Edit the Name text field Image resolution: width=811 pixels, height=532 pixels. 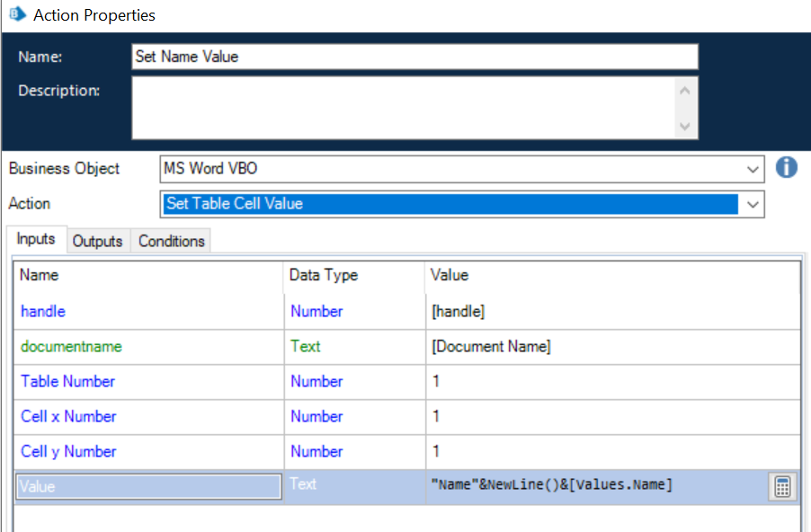coord(414,57)
